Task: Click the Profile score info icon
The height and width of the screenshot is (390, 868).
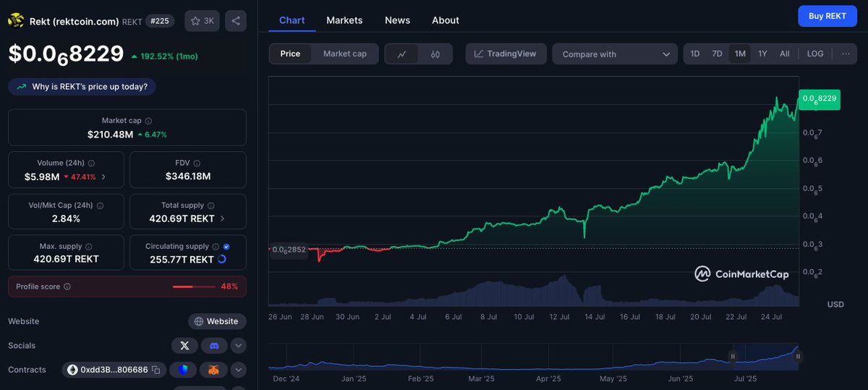Action: coord(67,287)
